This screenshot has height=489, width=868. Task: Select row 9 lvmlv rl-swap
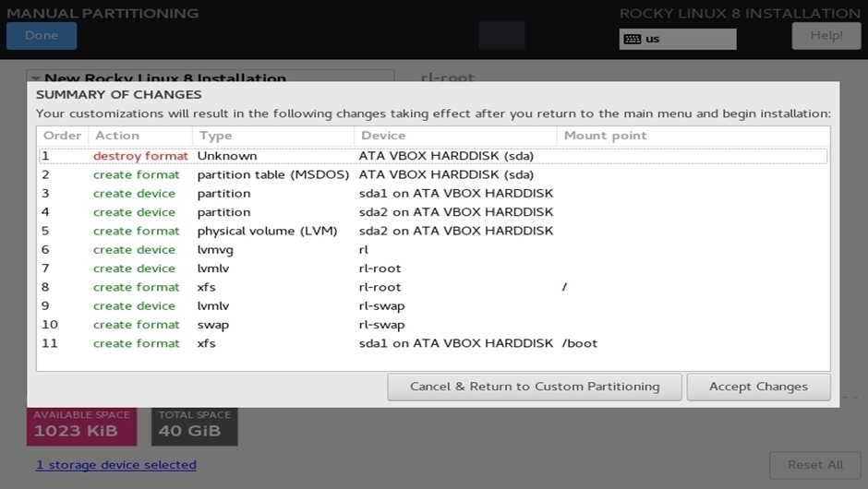433,306
